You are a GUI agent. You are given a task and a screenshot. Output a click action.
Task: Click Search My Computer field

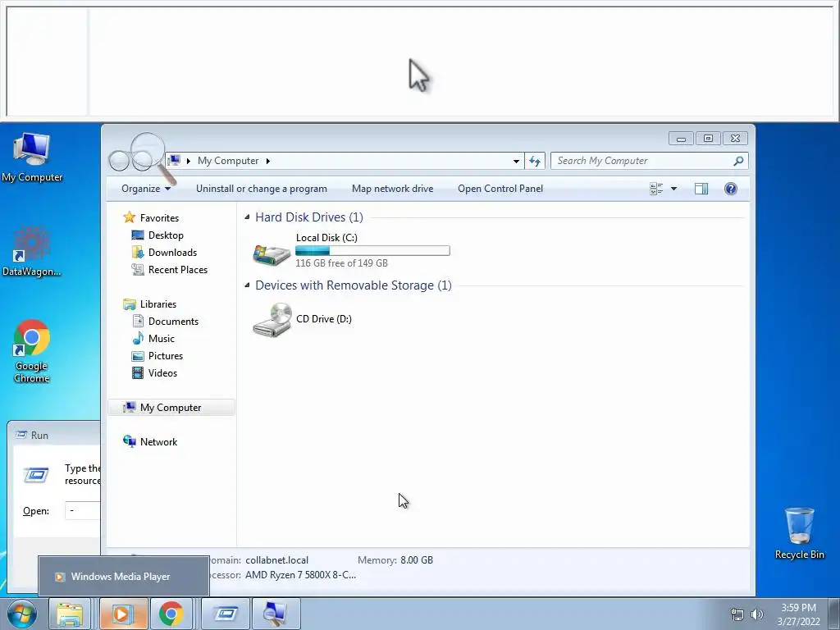pyautogui.click(x=643, y=161)
